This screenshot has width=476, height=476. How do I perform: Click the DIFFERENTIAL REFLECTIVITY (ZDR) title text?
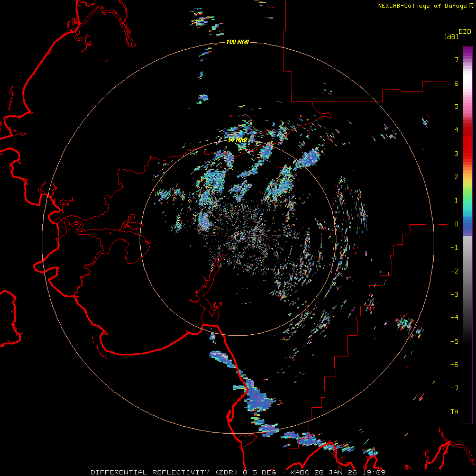click(x=165, y=472)
